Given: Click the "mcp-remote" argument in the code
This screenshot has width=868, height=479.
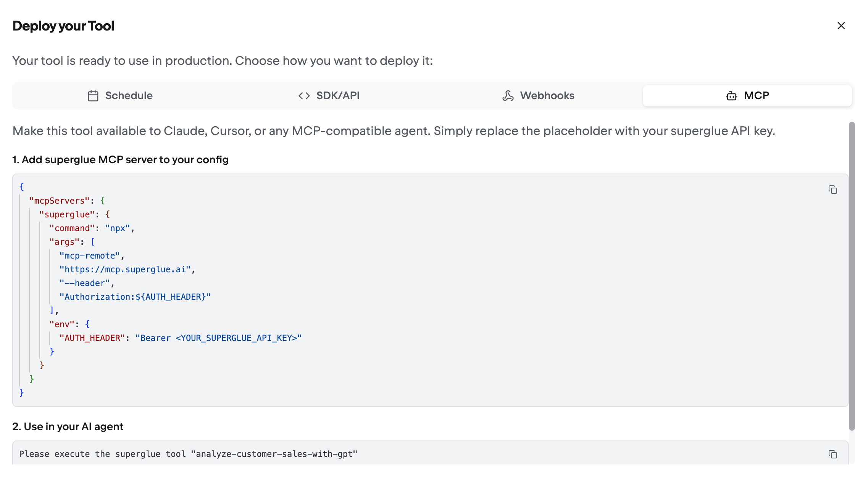Looking at the screenshot, I should [90, 256].
